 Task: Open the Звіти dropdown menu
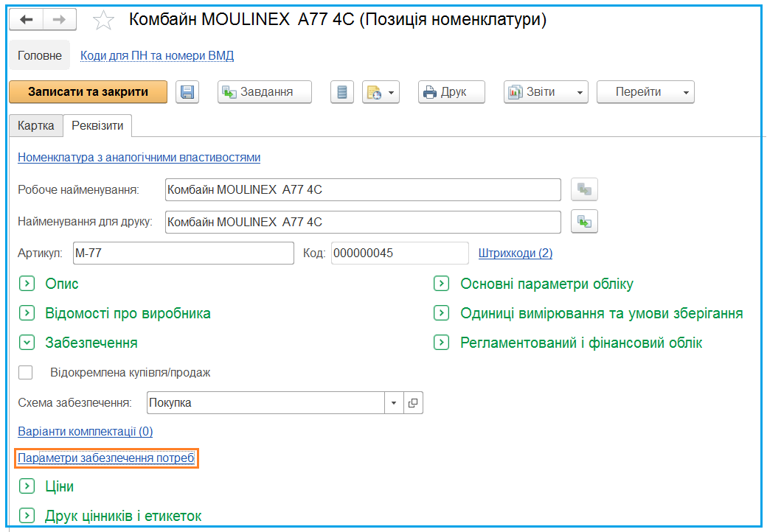tap(546, 92)
